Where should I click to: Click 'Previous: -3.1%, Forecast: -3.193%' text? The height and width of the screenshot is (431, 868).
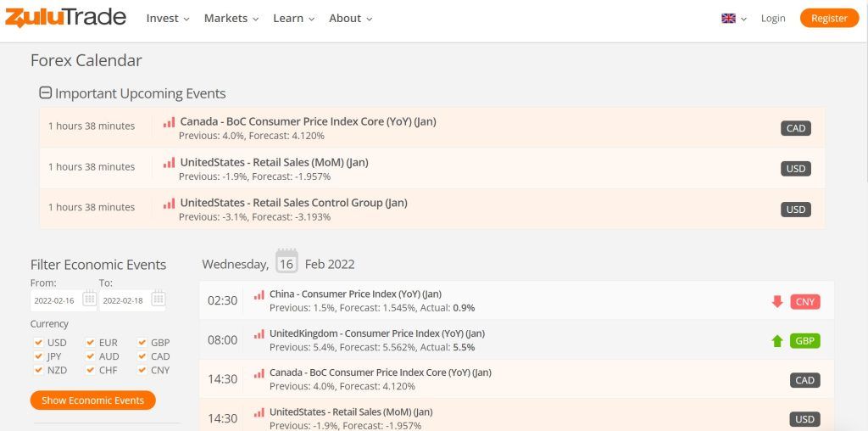[254, 217]
